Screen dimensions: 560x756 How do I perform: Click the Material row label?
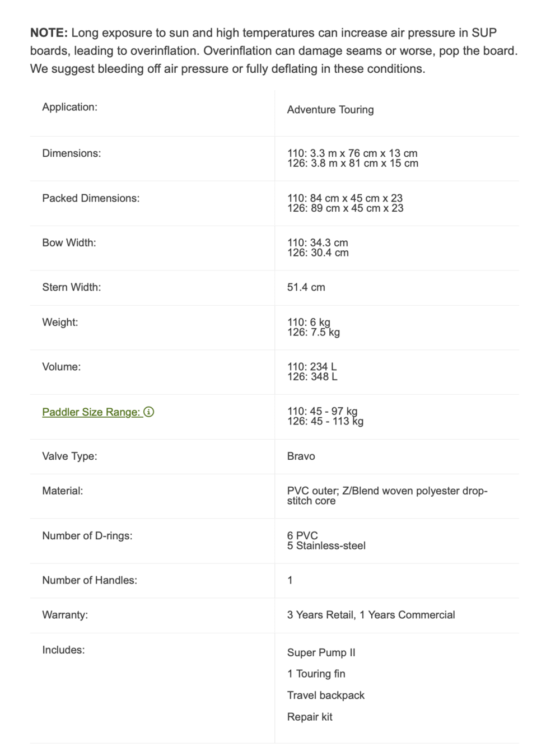(x=62, y=491)
